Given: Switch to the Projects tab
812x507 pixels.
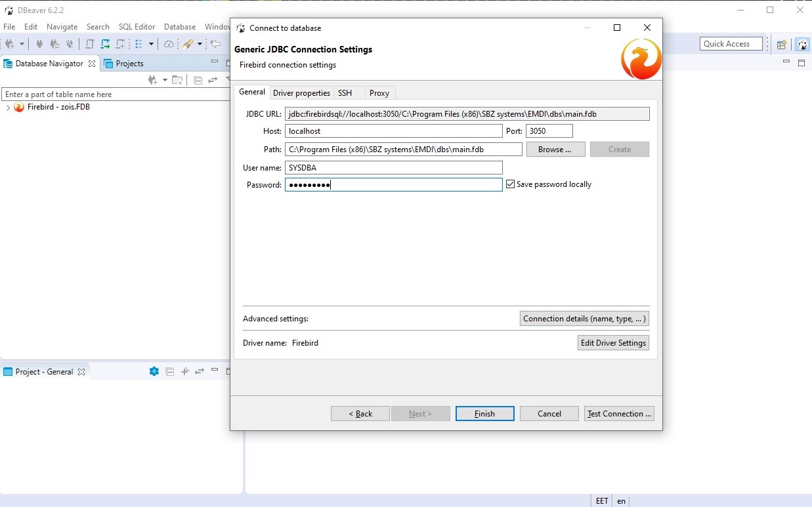Looking at the screenshot, I should pos(123,64).
